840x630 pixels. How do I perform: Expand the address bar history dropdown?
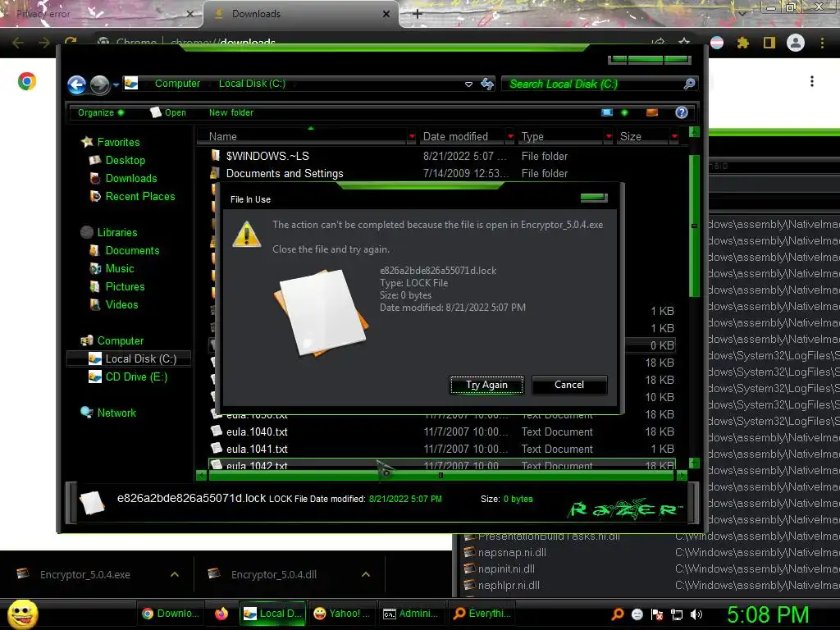[x=468, y=84]
